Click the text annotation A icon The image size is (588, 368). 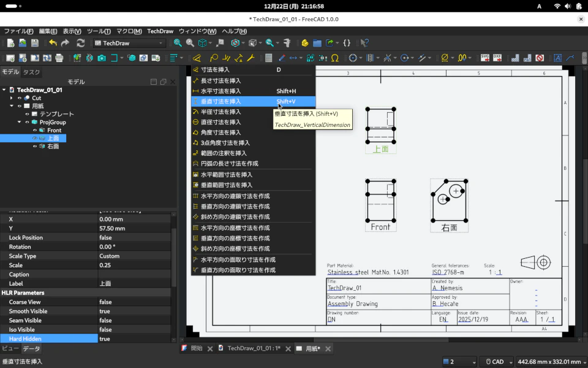557,58
